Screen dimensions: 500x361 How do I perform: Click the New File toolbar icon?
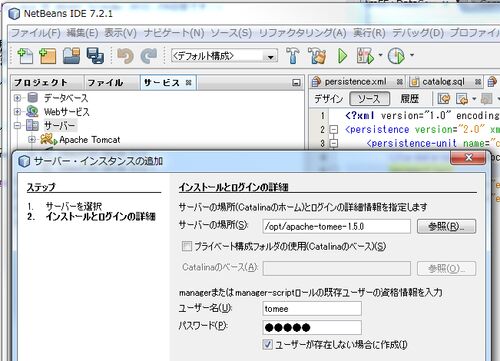pyautogui.click(x=25, y=56)
